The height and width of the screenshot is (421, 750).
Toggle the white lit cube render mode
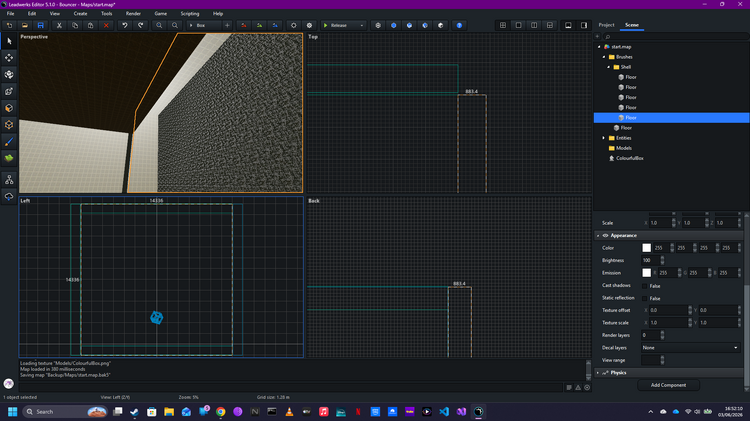pos(441,25)
